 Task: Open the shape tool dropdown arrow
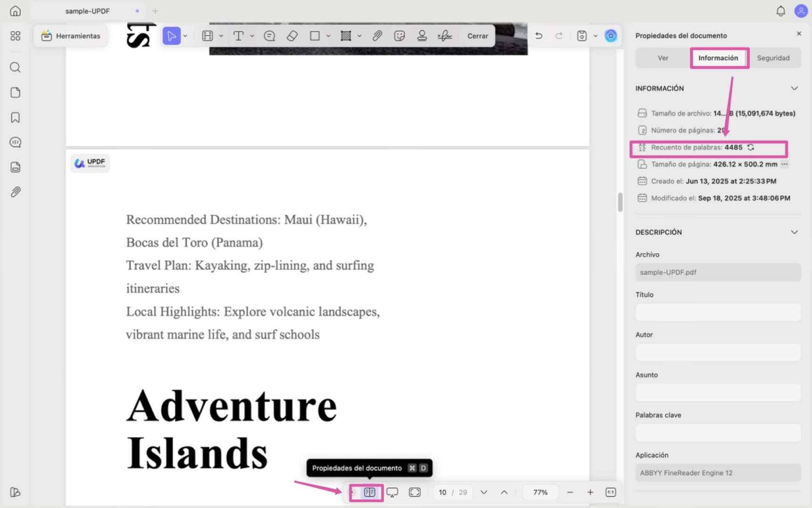pyautogui.click(x=329, y=35)
